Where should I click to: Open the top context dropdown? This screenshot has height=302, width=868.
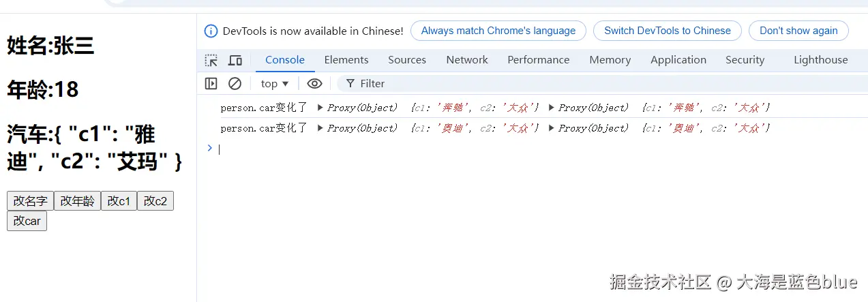pyautogui.click(x=275, y=83)
